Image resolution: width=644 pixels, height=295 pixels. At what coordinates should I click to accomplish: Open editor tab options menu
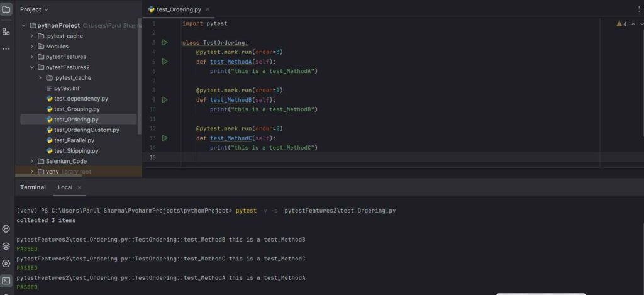tap(639, 9)
